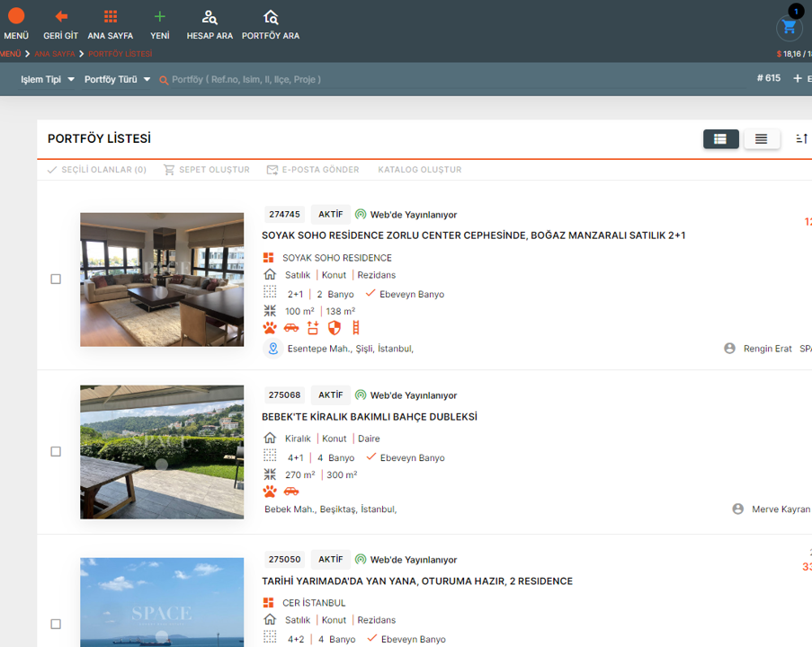Click CER İSTANBUL project name

click(x=314, y=603)
